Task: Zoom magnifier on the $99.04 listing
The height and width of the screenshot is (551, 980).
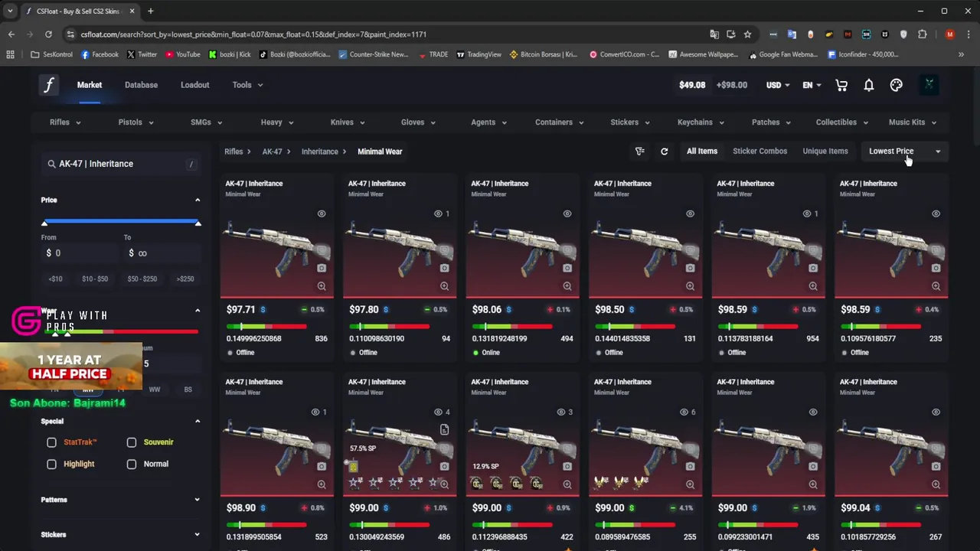Action: (x=936, y=484)
